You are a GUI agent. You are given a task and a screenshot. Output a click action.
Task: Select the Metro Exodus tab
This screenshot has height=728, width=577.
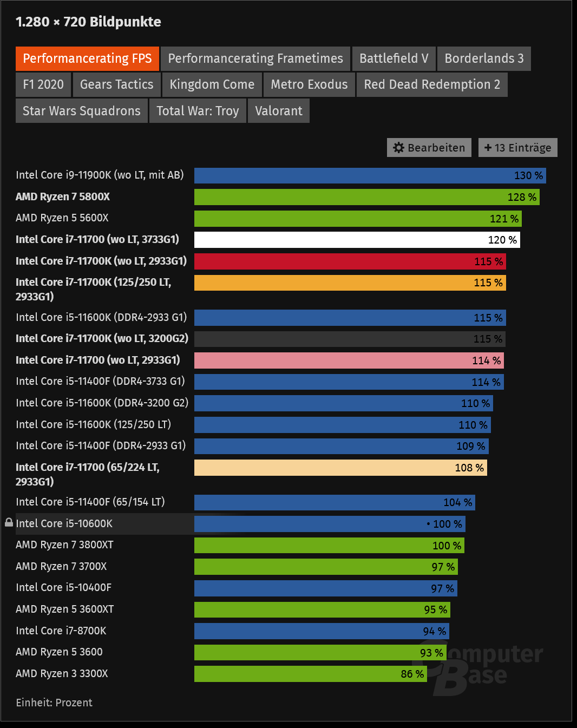(310, 84)
